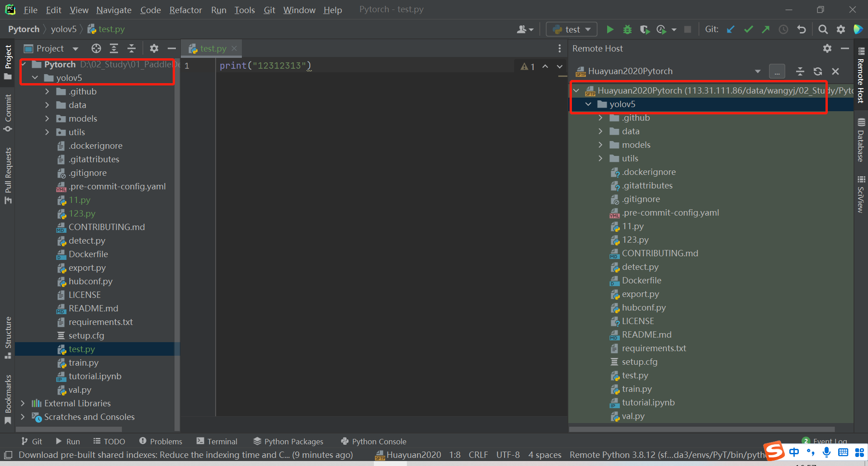Open the Python Packages tool window
The width and height of the screenshot is (868, 466).
pyautogui.click(x=288, y=442)
